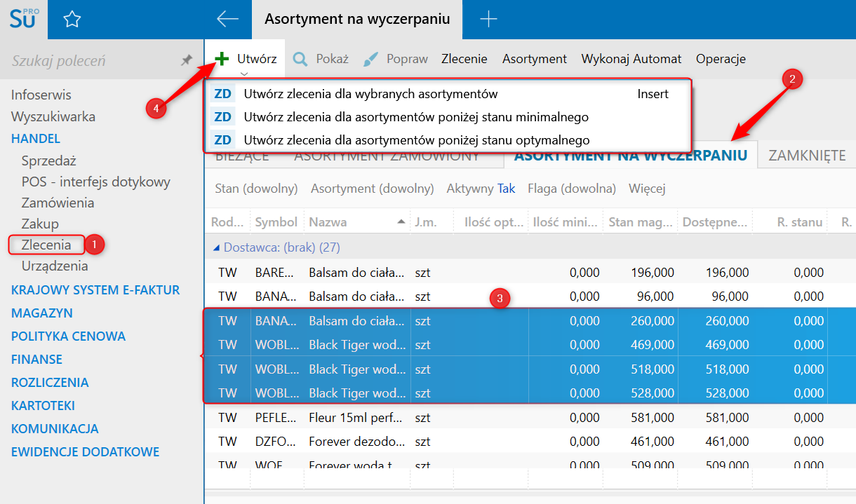Pin the command search panel
856x504 pixels.
(186, 61)
